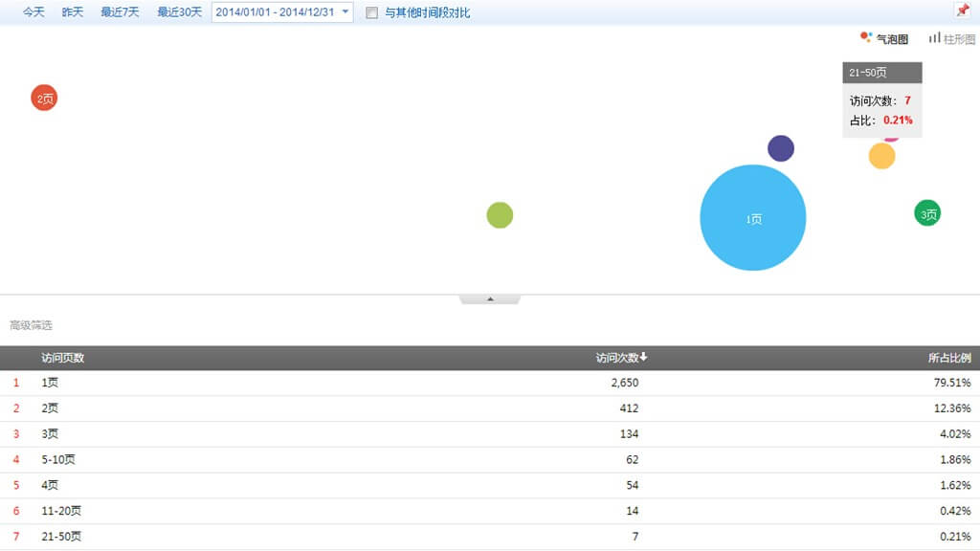Image resolution: width=980 pixels, height=551 pixels.
Task: Click the 1.86% percentage value
Action: (956, 459)
